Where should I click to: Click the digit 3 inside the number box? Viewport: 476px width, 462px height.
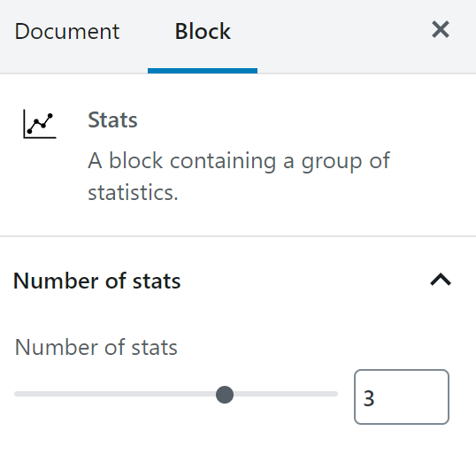pos(369,398)
